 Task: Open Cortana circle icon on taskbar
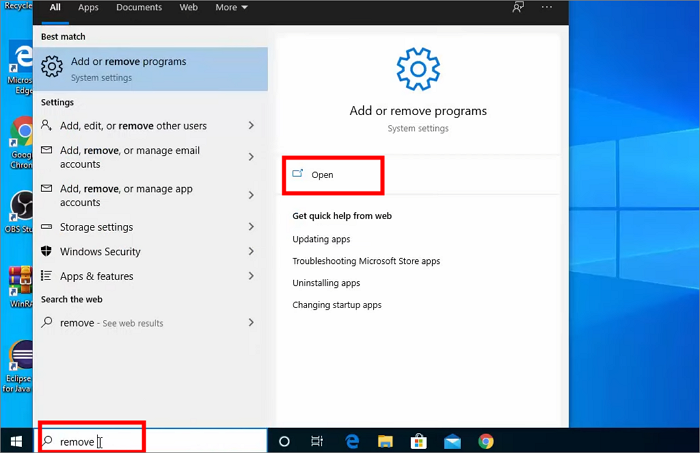[x=284, y=441]
